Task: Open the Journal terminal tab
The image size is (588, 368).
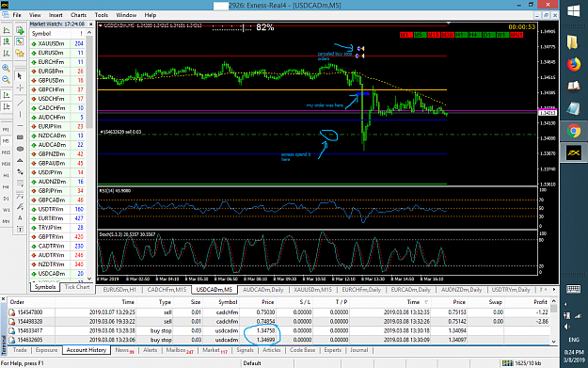Action: click(x=358, y=350)
